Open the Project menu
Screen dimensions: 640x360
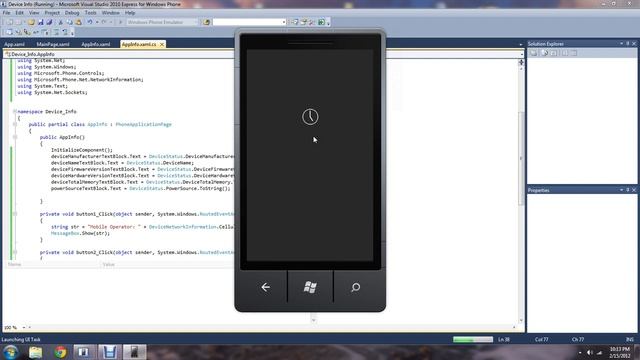[x=52, y=13]
